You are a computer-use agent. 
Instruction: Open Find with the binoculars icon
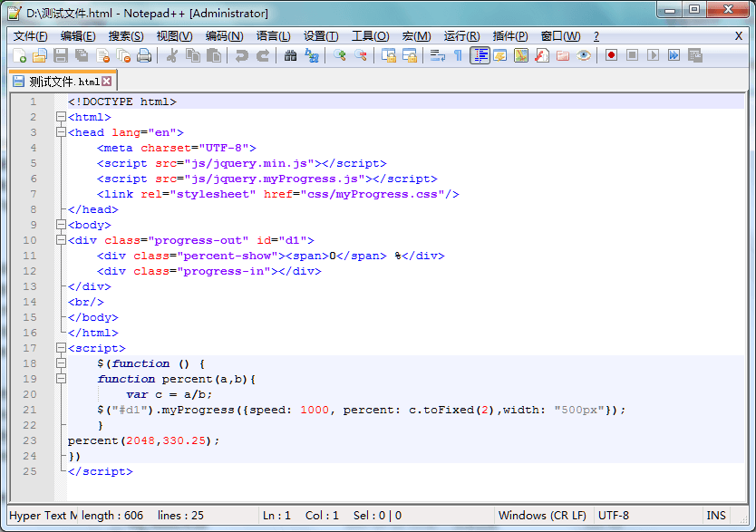290,56
